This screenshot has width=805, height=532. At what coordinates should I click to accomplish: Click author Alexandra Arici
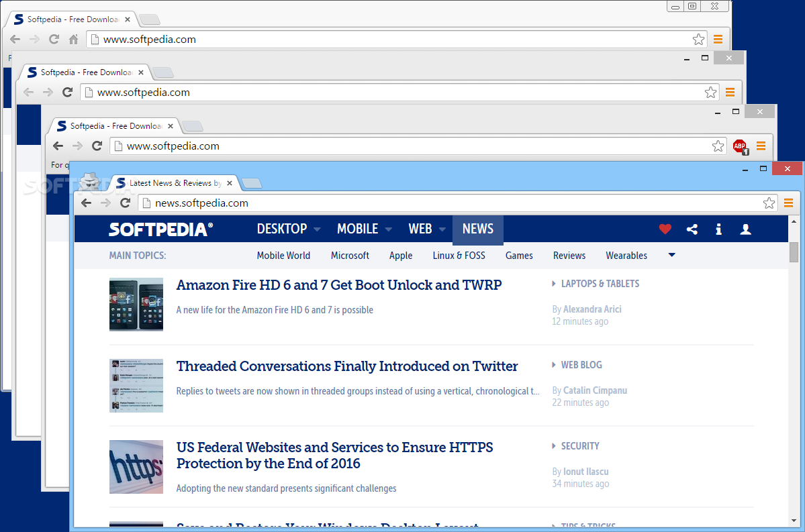coord(592,309)
